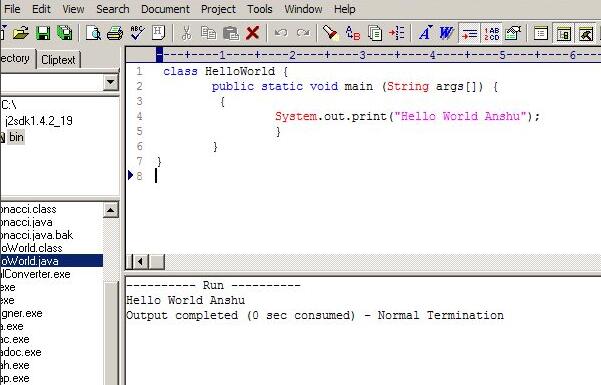601x385 pixels.
Task: Open the drive selection dropdown
Action: click(x=110, y=82)
